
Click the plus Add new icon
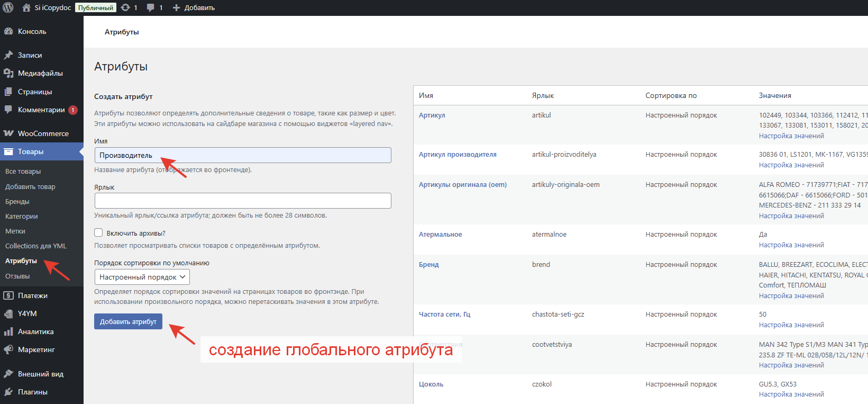click(177, 7)
